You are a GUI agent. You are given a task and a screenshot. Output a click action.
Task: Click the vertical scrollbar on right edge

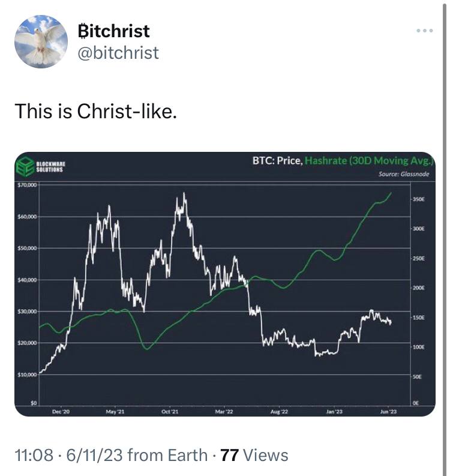445,238
